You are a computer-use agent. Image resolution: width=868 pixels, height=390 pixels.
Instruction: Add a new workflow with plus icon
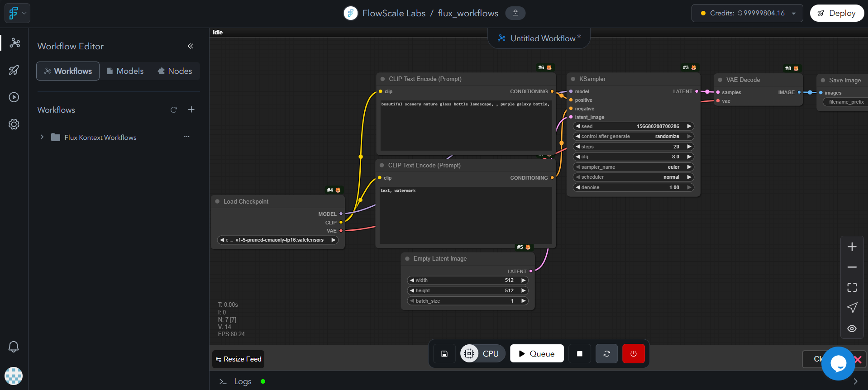point(191,109)
